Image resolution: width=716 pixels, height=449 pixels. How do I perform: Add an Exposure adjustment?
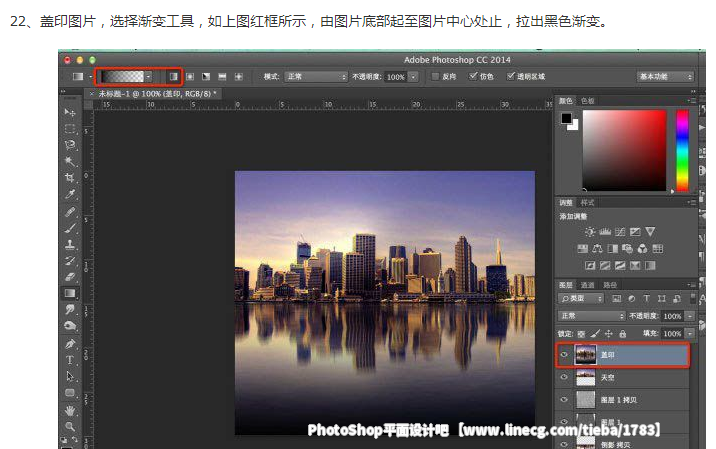[635, 232]
